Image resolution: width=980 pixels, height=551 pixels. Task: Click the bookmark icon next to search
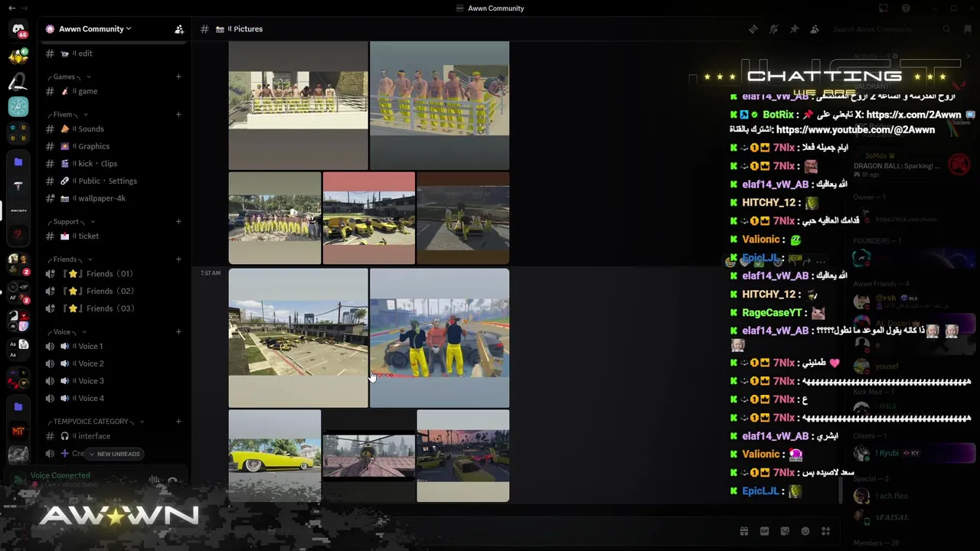tap(968, 29)
